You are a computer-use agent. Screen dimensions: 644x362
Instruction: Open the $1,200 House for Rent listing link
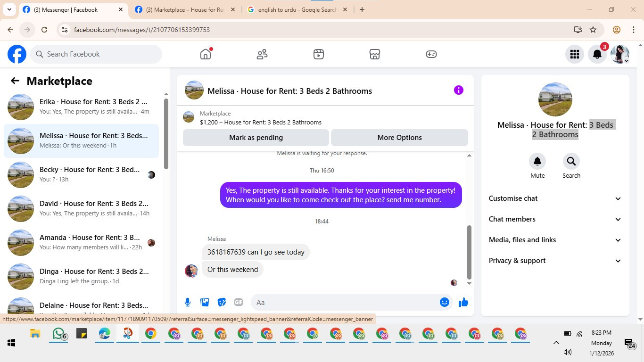point(261,122)
